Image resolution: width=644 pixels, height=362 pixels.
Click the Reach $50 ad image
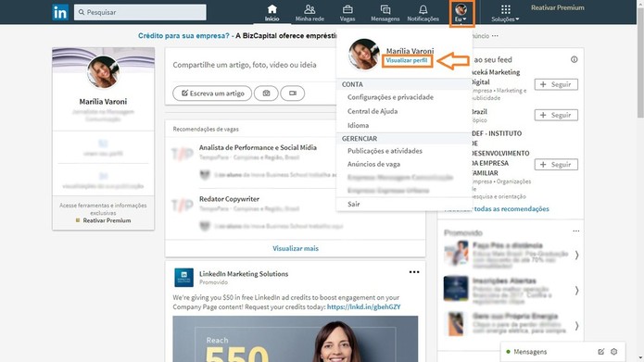[296, 339]
